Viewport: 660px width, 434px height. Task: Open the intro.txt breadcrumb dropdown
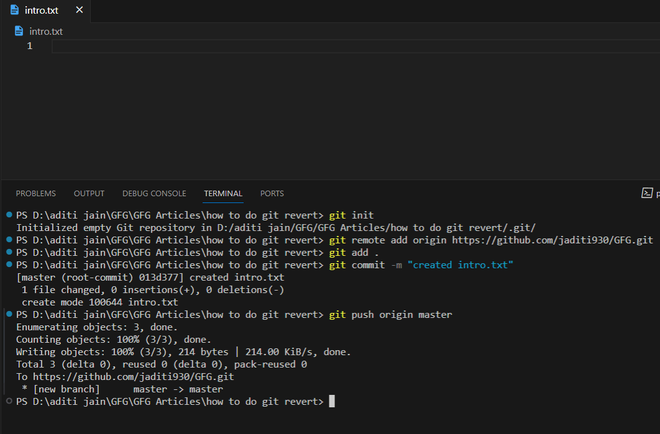point(46,31)
